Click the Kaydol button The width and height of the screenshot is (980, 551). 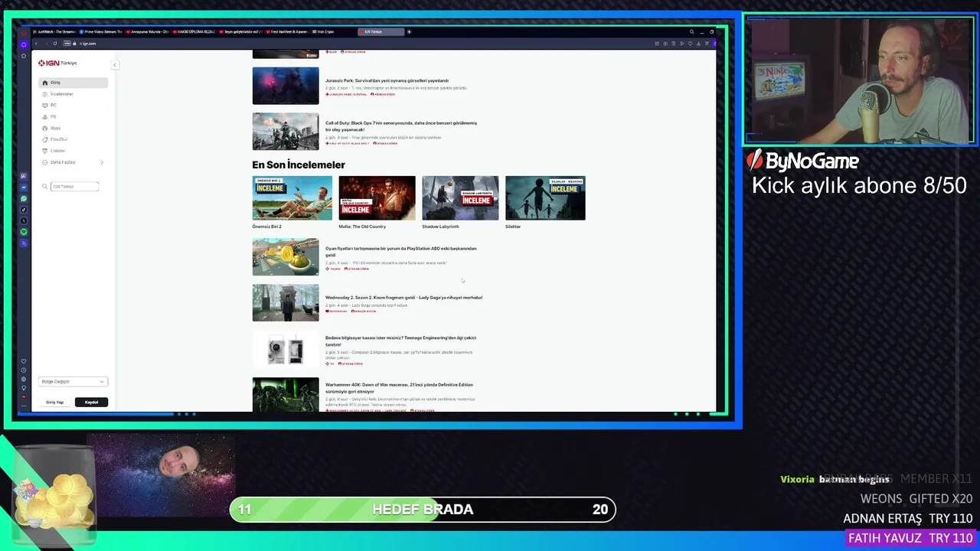[91, 402]
